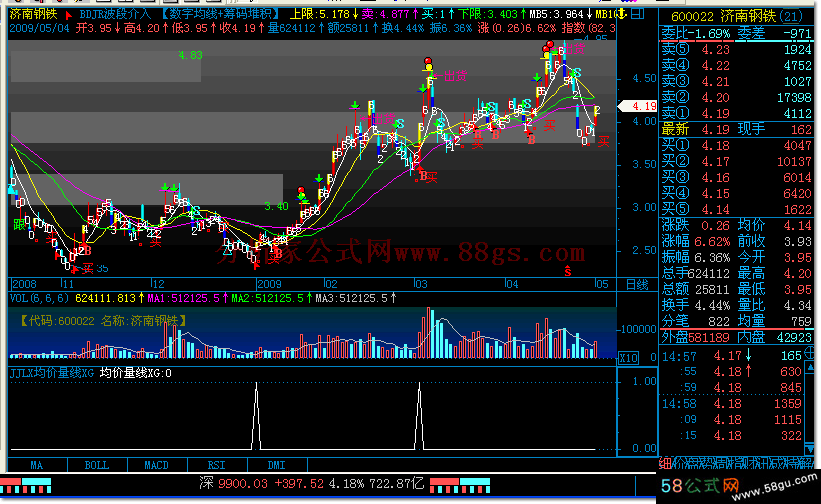The image size is (821, 504).
Task: Click the 内盘 42923 figure
Action: [x=794, y=338]
